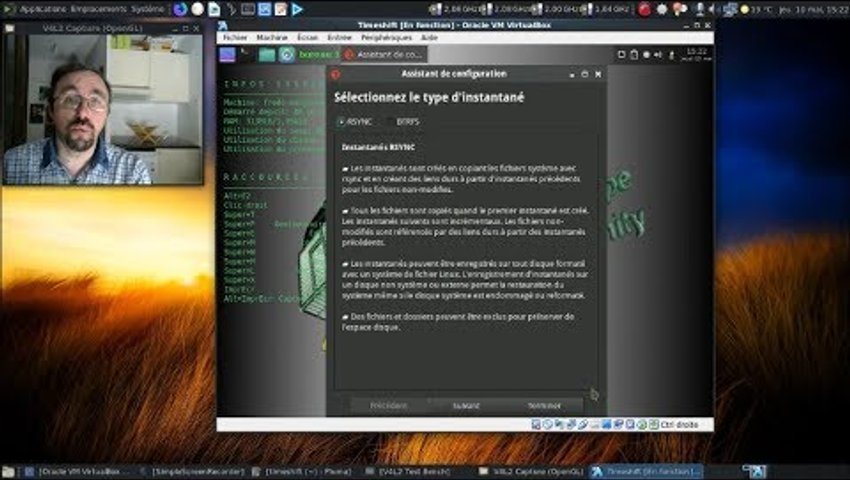Click the Terminer button in the wizard
Screen dimensions: 850x480
pos(544,405)
